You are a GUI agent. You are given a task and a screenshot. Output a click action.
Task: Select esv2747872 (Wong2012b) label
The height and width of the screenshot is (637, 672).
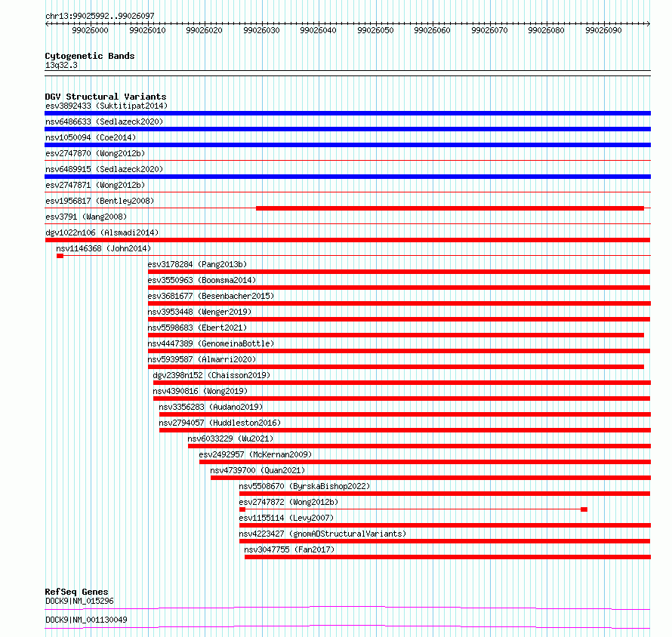288,502
